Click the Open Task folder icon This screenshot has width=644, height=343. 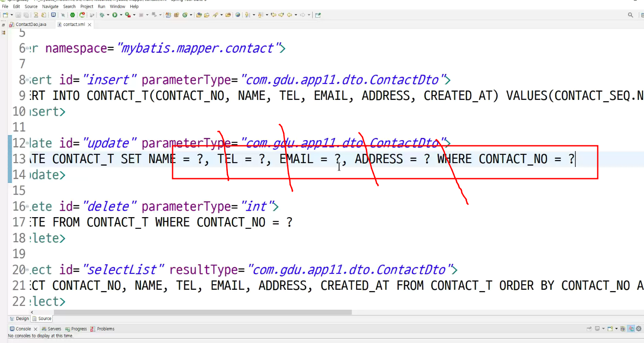coord(206,15)
